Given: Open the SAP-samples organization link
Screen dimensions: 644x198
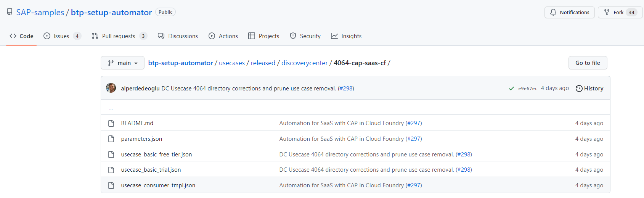Looking at the screenshot, I should click(40, 12).
